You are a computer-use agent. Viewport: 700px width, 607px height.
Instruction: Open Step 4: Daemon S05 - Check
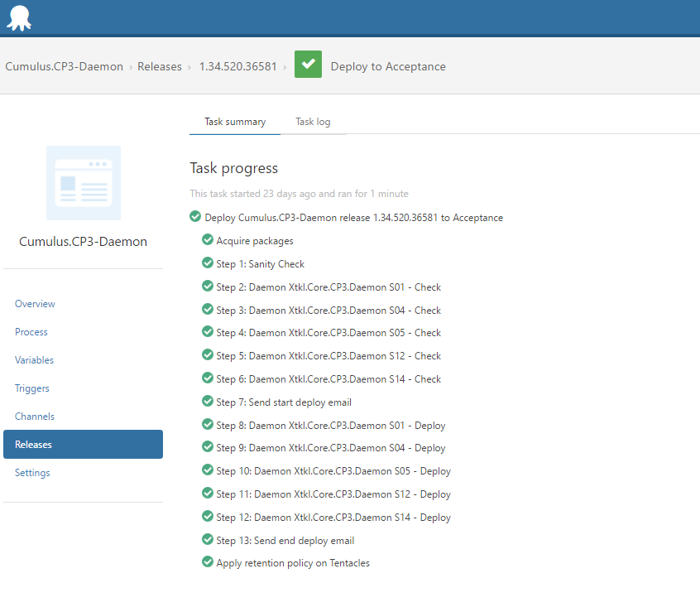(x=328, y=333)
